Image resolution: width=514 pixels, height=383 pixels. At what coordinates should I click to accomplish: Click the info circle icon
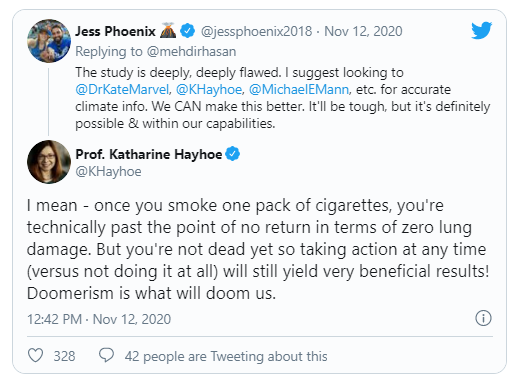click(483, 318)
